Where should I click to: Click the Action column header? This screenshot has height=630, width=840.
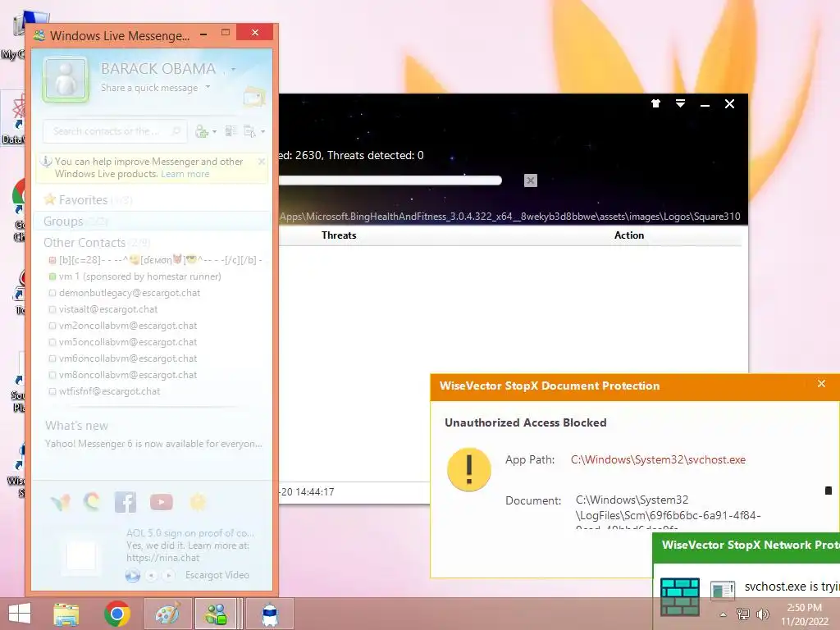pos(629,235)
